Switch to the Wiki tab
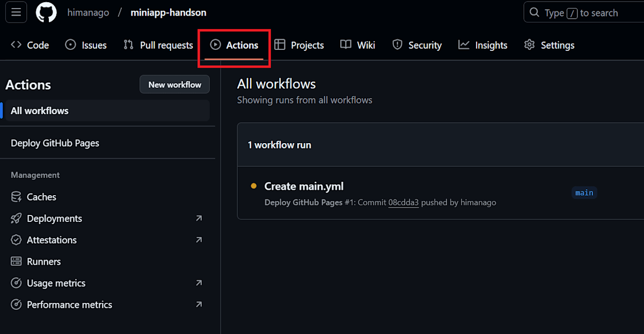644x334 pixels. point(358,45)
